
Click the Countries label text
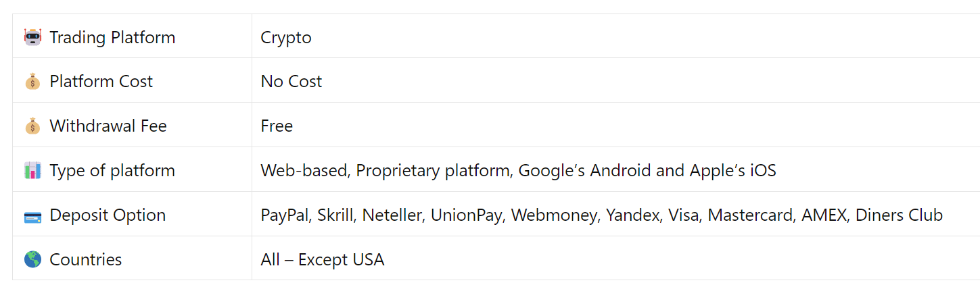click(86, 259)
